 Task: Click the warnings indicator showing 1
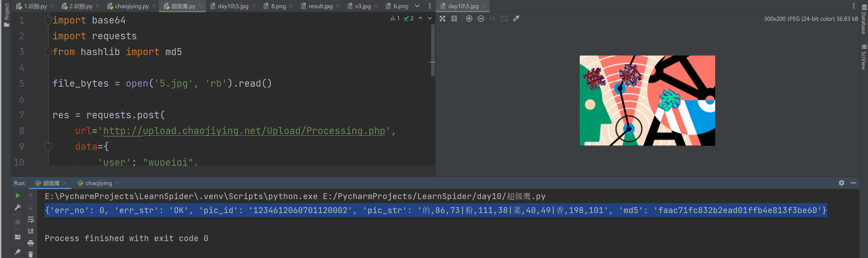[x=395, y=18]
